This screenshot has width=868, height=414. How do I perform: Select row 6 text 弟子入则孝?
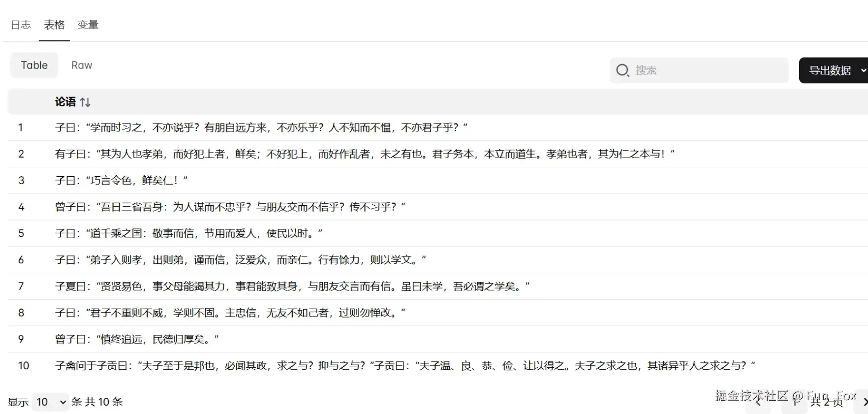click(240, 260)
